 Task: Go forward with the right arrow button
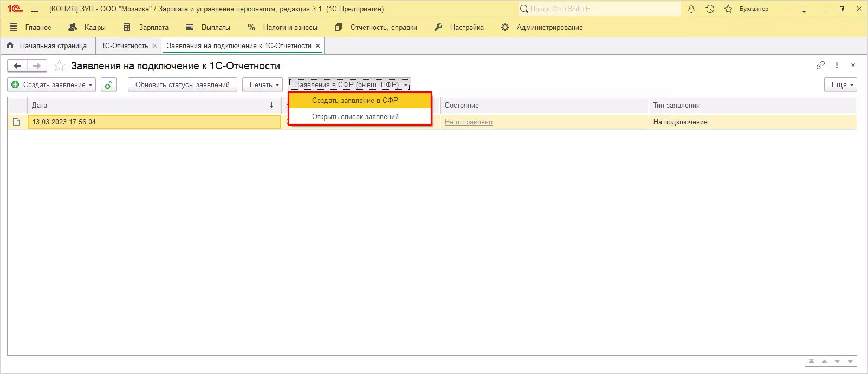pyautogui.click(x=37, y=65)
